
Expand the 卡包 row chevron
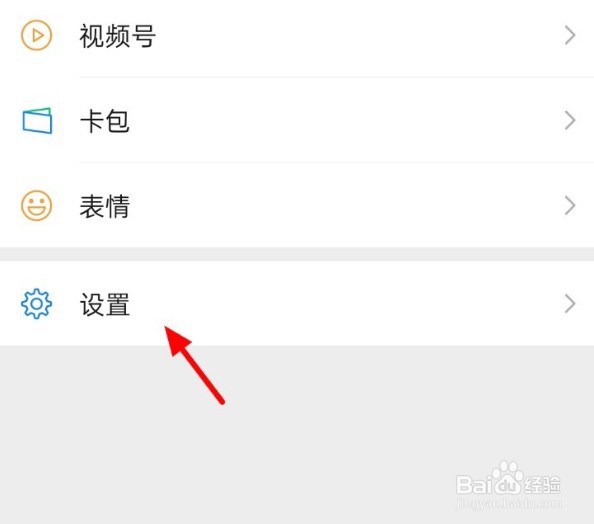[570, 120]
